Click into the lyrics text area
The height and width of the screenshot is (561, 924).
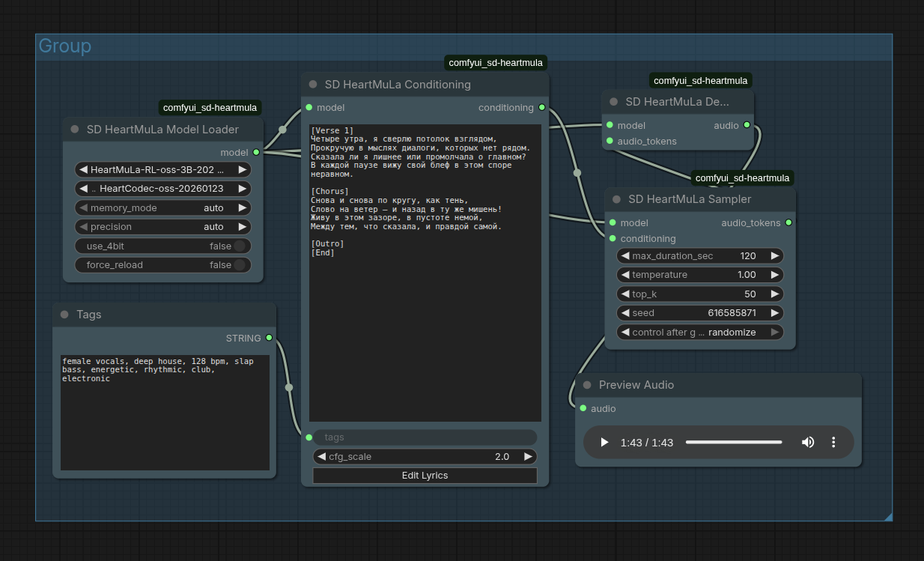425,273
